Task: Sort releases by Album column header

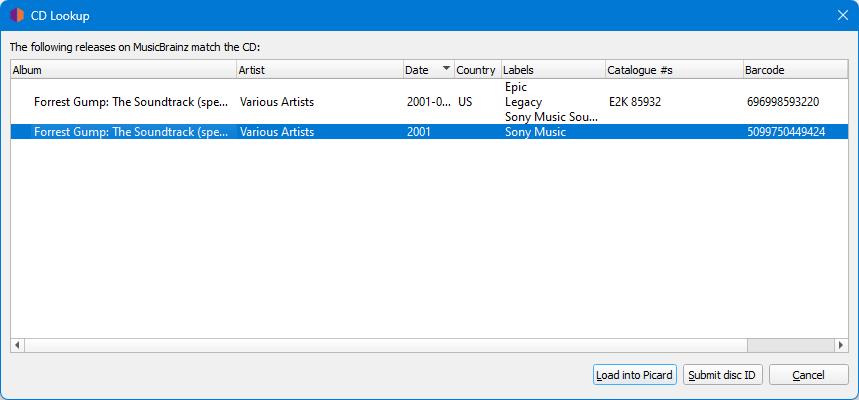Action: [124, 70]
